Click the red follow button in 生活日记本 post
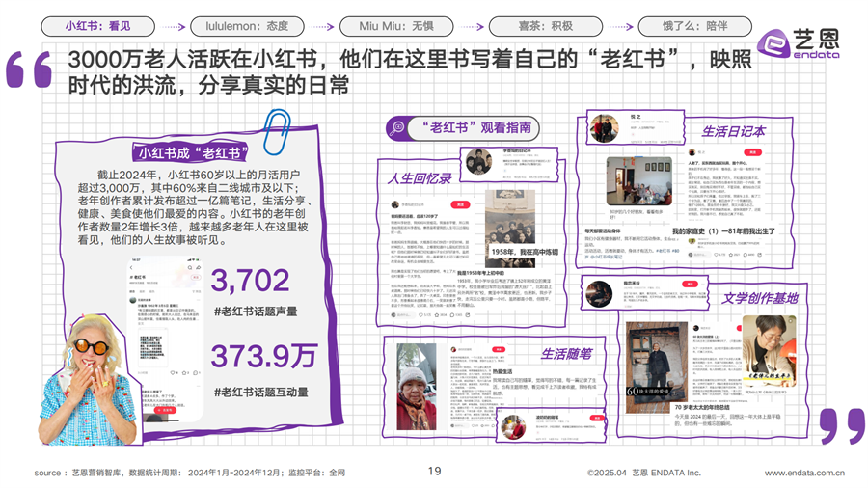The height and width of the screenshot is (488, 868). coord(752,152)
